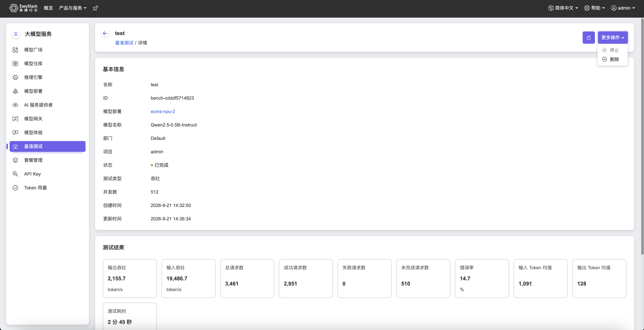Click the 模型部署 rocket icon

click(15, 91)
